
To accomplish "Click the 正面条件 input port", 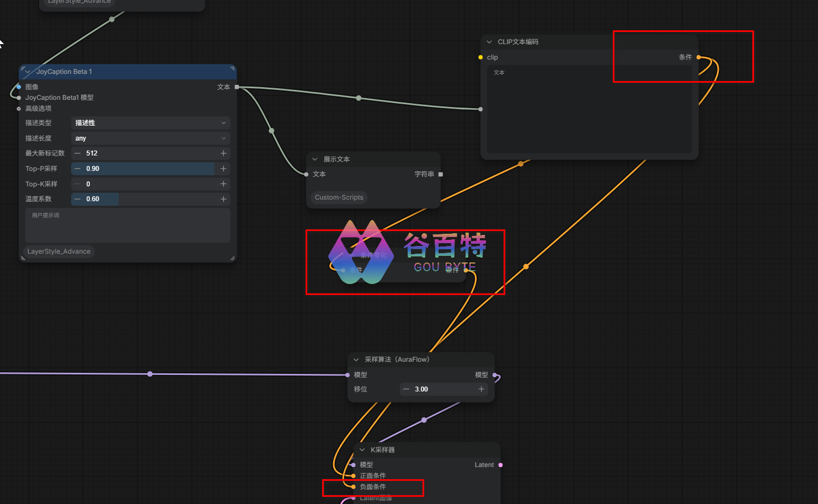I will pyautogui.click(x=354, y=476).
